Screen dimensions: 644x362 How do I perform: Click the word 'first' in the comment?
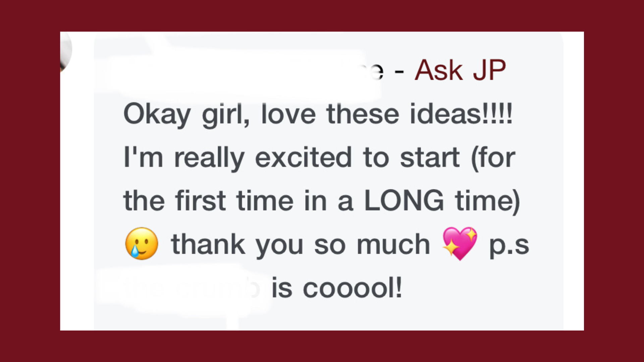click(x=200, y=200)
